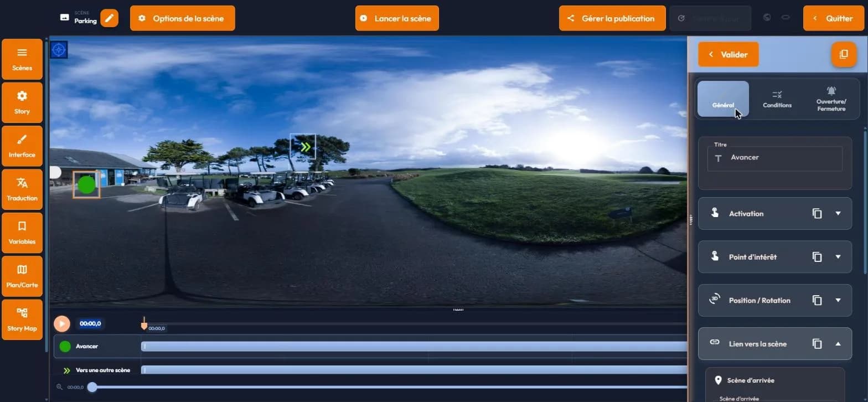Viewport: 868px width, 402px height.
Task: Open Gérer la publication
Action: click(x=612, y=18)
